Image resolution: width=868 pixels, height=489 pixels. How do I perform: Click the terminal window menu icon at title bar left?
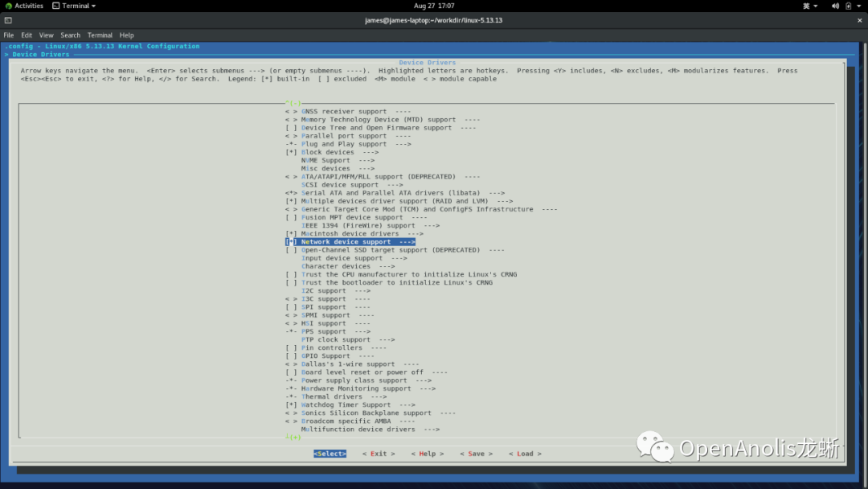(8, 20)
